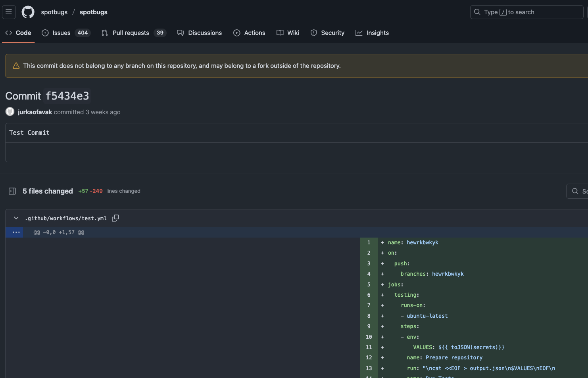
Task: Open the Issues tab
Action: tap(61, 33)
